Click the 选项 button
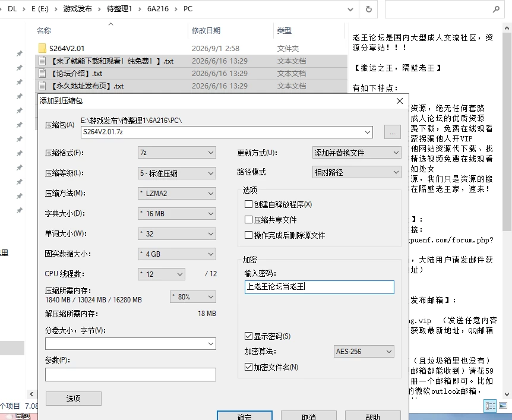The width and height of the screenshot is (512, 420). 74,399
